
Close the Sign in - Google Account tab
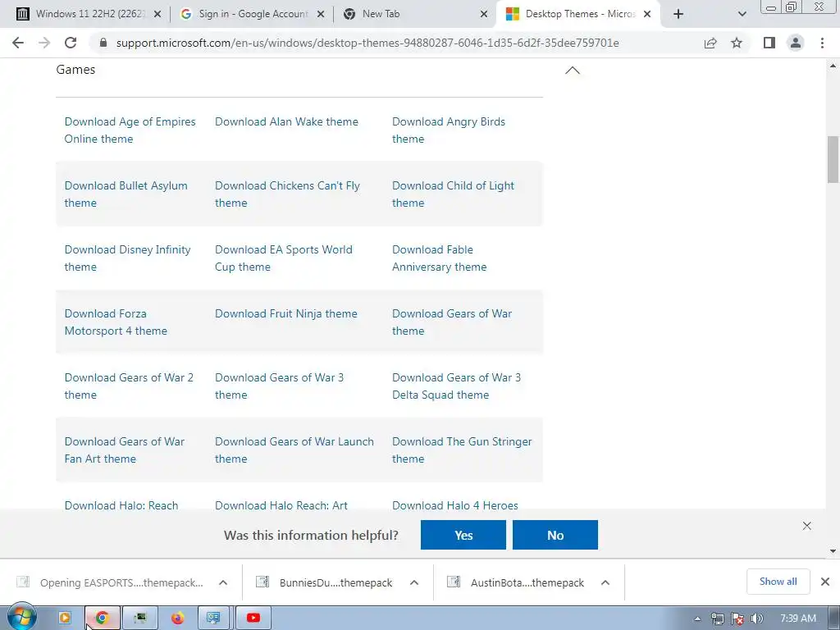pyautogui.click(x=321, y=15)
